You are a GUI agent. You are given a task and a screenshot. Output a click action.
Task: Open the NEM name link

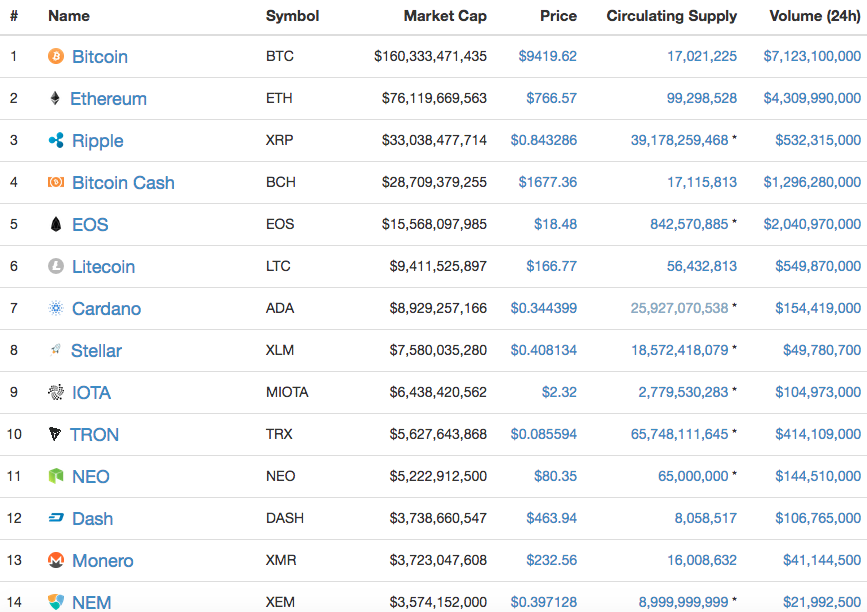(x=91, y=602)
